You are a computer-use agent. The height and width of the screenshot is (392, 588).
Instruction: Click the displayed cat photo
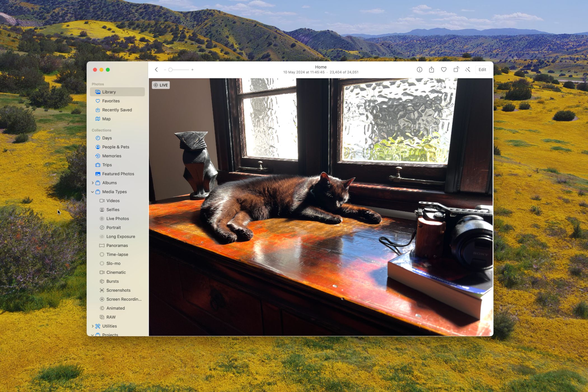(320, 207)
